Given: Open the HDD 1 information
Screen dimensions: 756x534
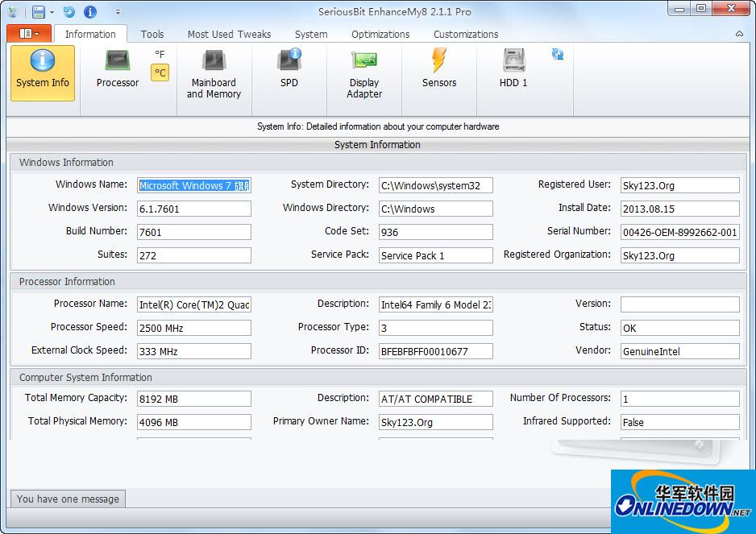Looking at the screenshot, I should tap(513, 68).
